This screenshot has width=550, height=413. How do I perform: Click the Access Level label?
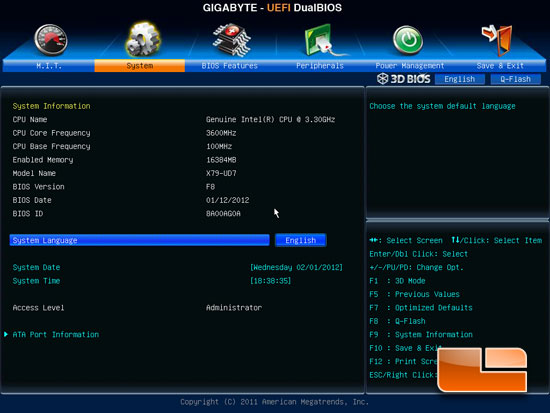[38, 308]
